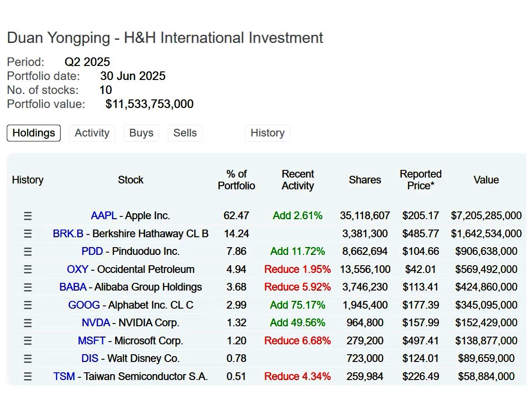Open the OXY ticker link
Screen dimensions: 532x413
77,269
